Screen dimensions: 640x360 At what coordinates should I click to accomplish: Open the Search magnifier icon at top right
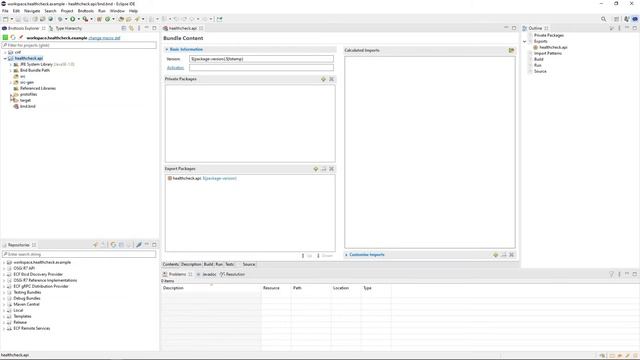tap(603, 19)
